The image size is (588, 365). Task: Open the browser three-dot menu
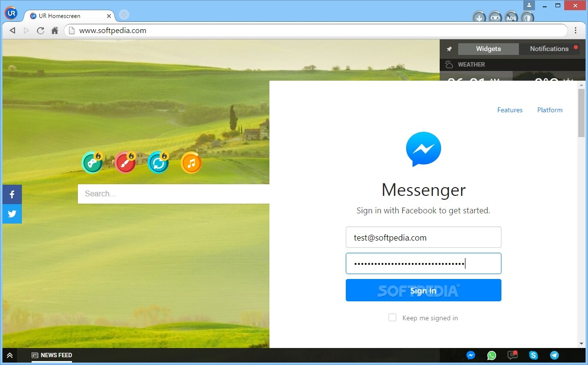point(576,30)
